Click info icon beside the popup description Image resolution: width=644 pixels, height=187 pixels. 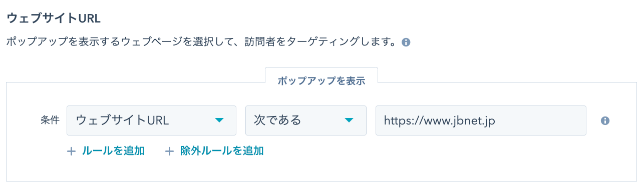click(406, 42)
